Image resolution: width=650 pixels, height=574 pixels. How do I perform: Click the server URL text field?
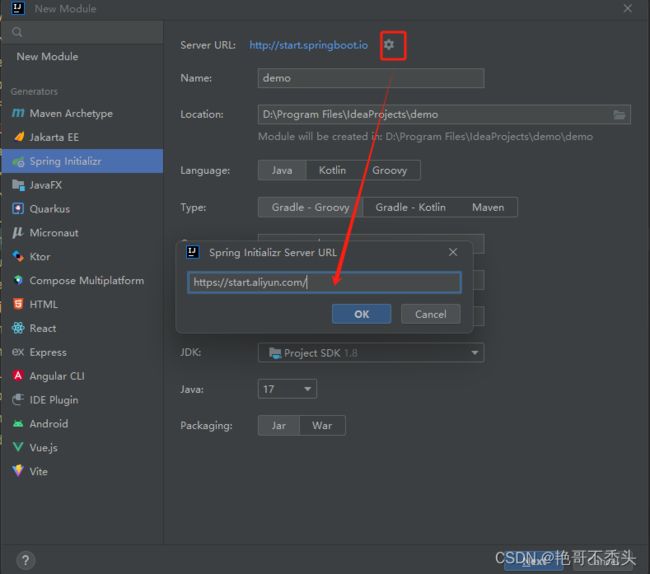(x=324, y=283)
